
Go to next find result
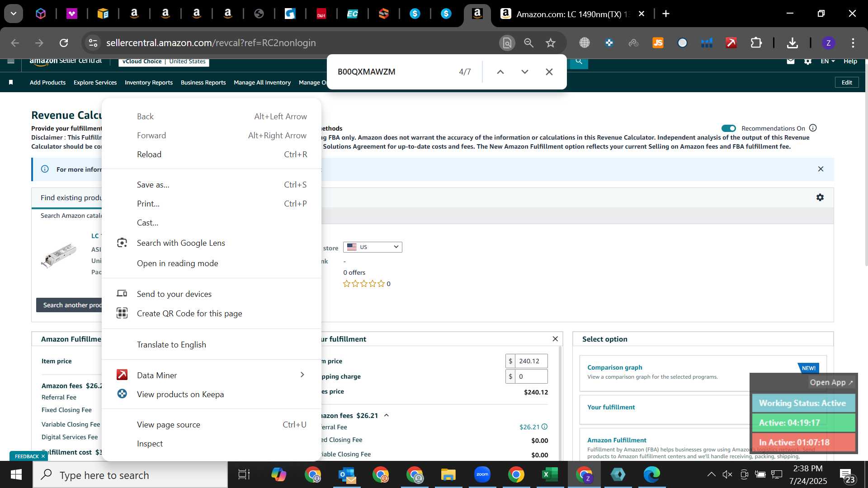[x=524, y=72]
